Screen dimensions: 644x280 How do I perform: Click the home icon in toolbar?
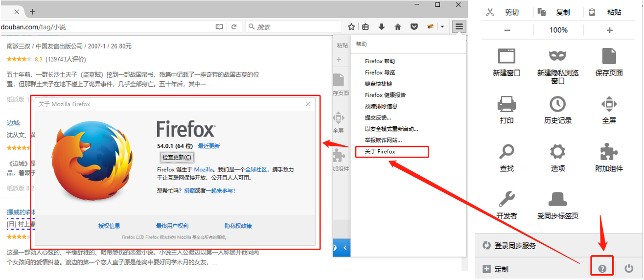tap(398, 27)
